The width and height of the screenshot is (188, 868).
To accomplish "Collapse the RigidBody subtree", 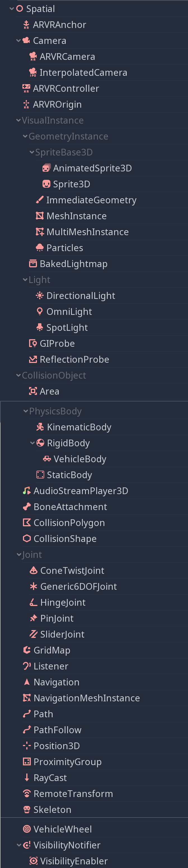I will [x=32, y=443].
